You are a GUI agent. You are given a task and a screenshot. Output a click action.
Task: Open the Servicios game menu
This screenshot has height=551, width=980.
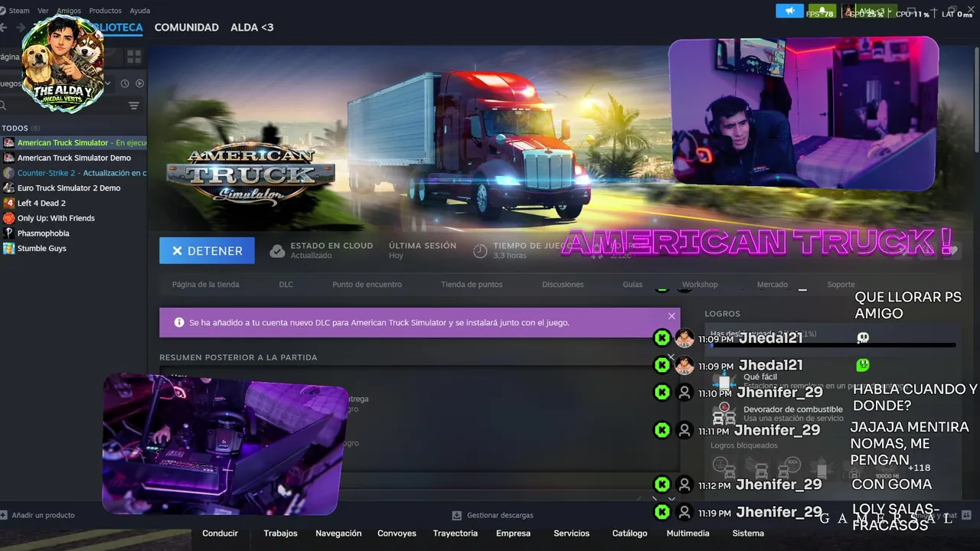(x=571, y=533)
